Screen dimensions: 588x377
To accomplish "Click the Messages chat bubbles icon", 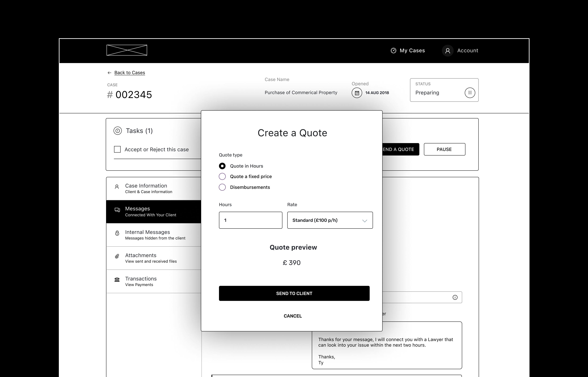I will point(117,210).
